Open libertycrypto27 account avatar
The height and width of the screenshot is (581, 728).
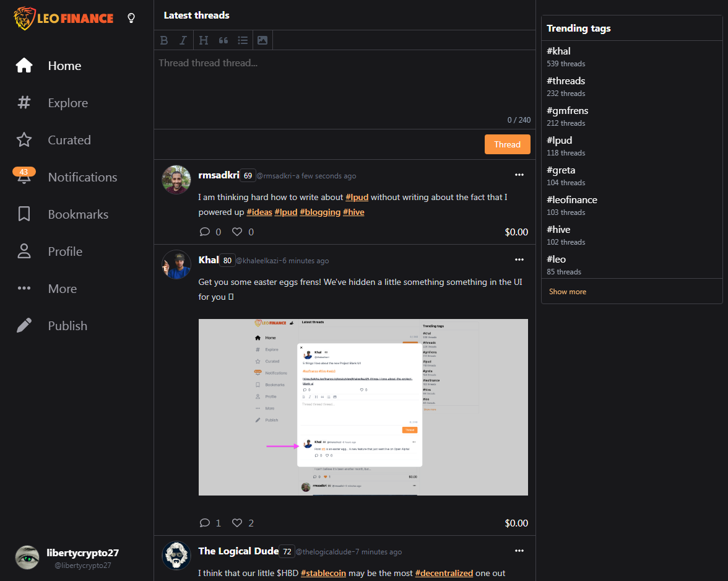pos(27,557)
